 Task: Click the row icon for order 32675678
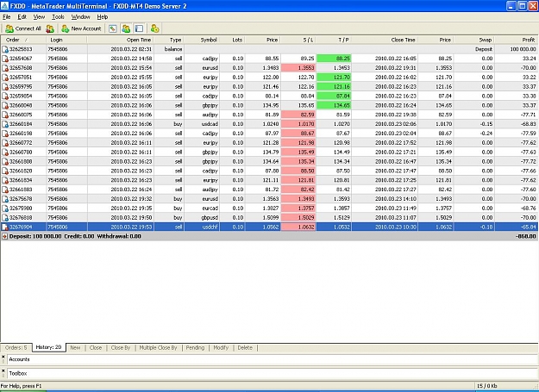pos(5,199)
